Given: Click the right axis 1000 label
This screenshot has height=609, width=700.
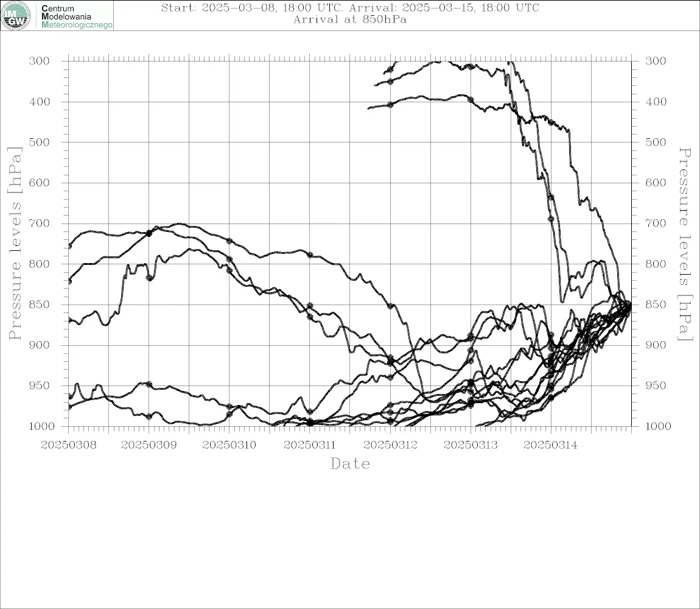Looking at the screenshot, I should (658, 426).
